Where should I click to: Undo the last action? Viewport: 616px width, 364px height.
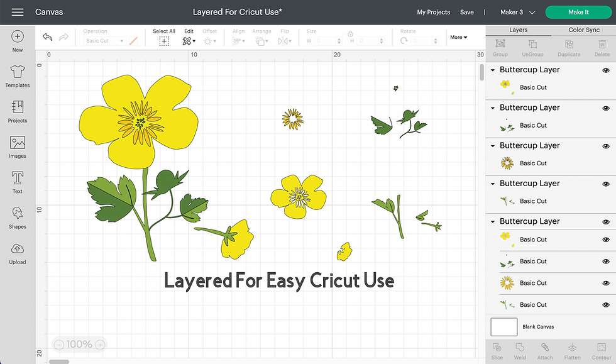pyautogui.click(x=47, y=37)
